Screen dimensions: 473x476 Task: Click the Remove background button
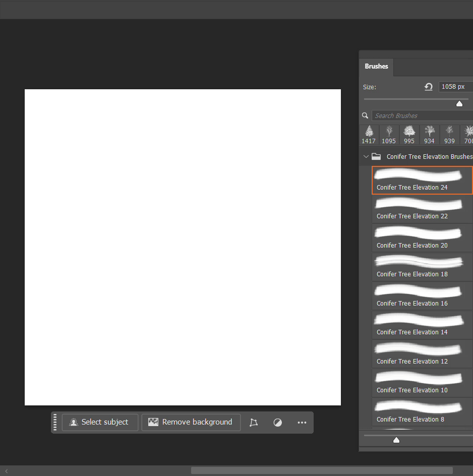click(191, 423)
